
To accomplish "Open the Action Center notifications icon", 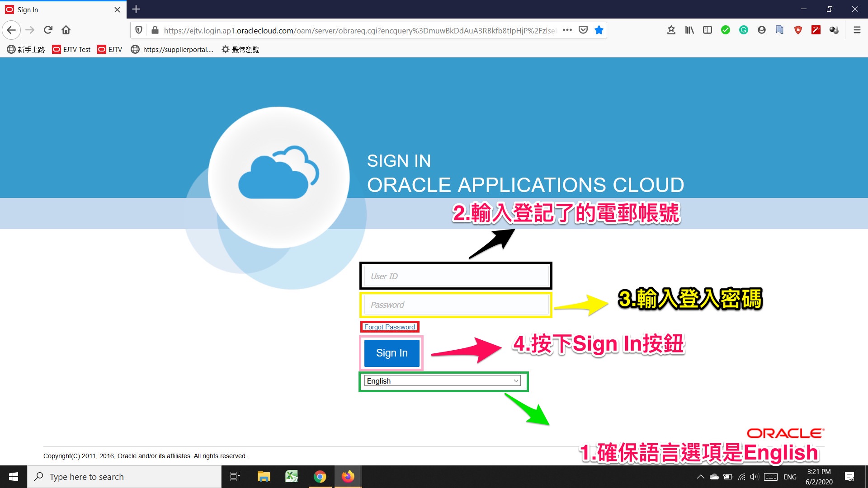I will 849,477.
